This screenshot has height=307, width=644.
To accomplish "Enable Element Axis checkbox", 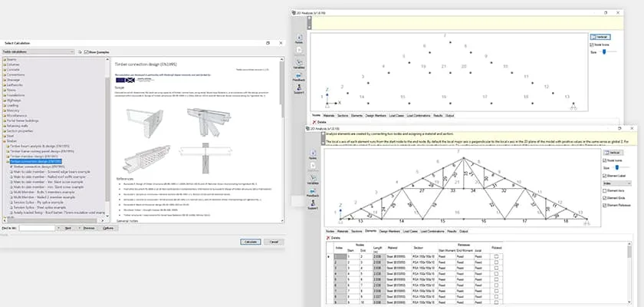I will pos(604,190).
